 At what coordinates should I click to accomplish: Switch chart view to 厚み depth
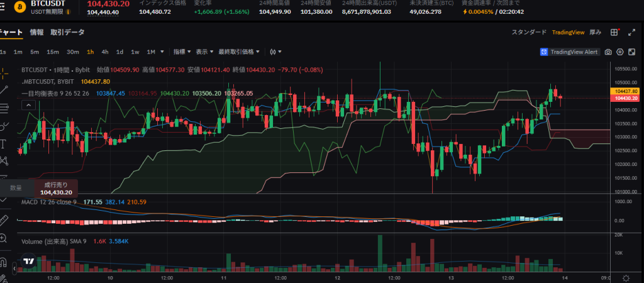(595, 32)
